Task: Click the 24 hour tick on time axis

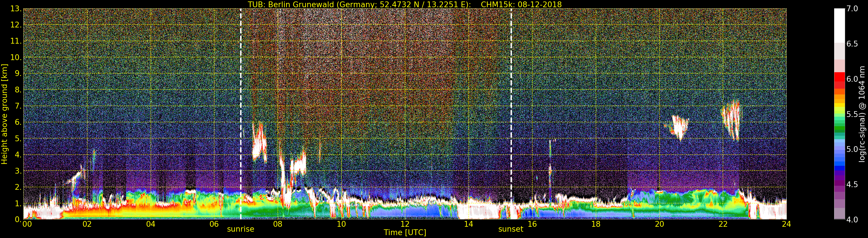Action: point(786,224)
